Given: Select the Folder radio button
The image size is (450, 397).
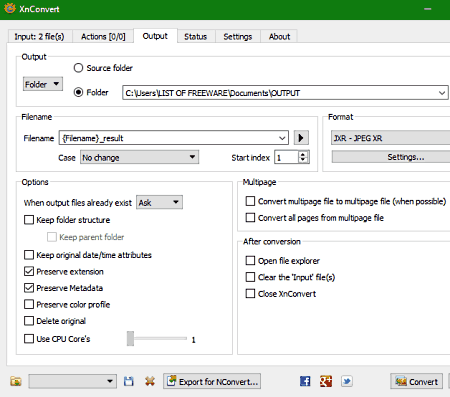Looking at the screenshot, I should pyautogui.click(x=78, y=92).
